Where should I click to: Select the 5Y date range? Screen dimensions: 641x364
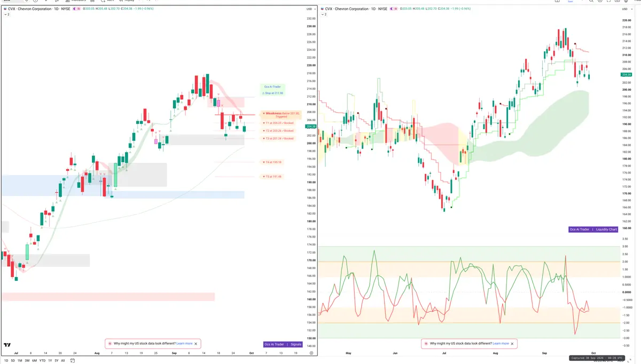pos(57,361)
